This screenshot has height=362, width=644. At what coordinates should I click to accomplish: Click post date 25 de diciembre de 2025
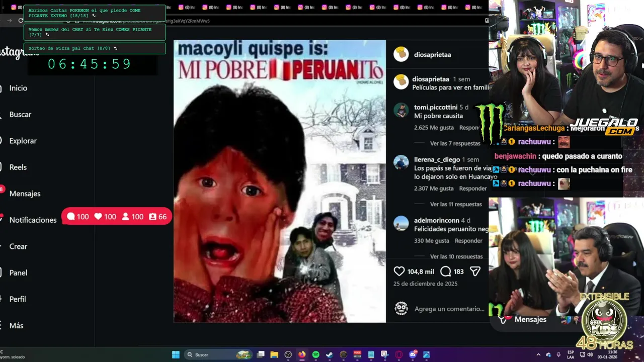coord(425,284)
